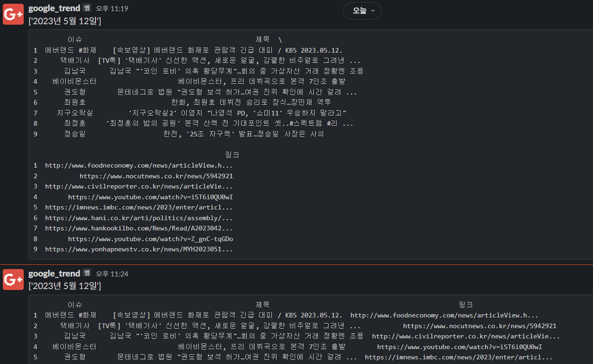
Task: Click '권도형' issue cell in 11:24 message
Action: coord(75,357)
